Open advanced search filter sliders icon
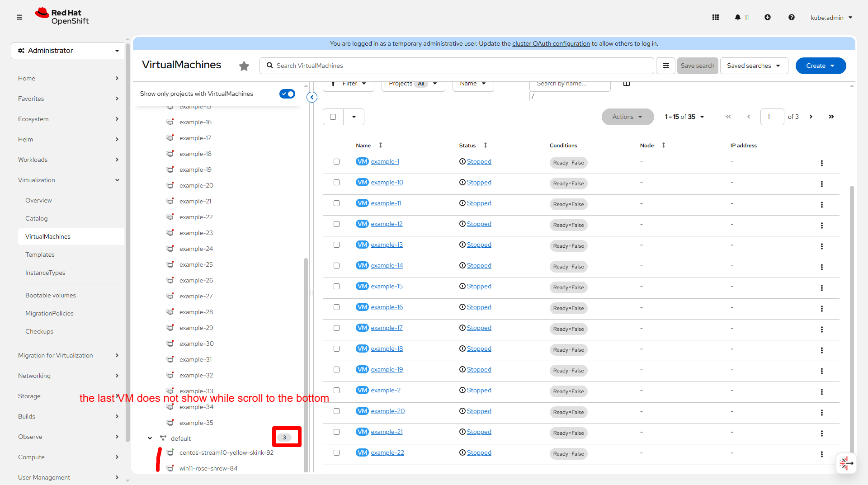868x485 pixels. point(665,66)
